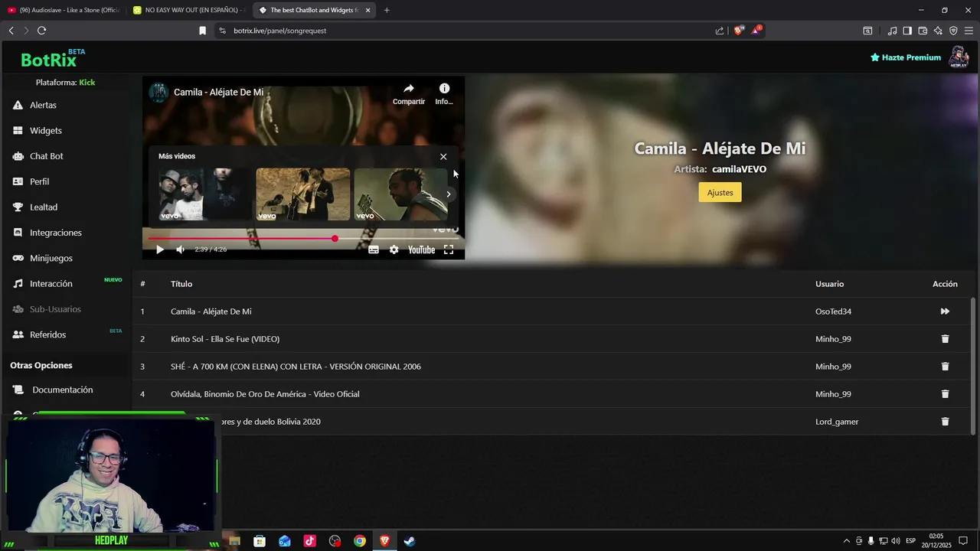Open browser media control music note
Viewport: 980px width, 551px height.
click(892, 31)
